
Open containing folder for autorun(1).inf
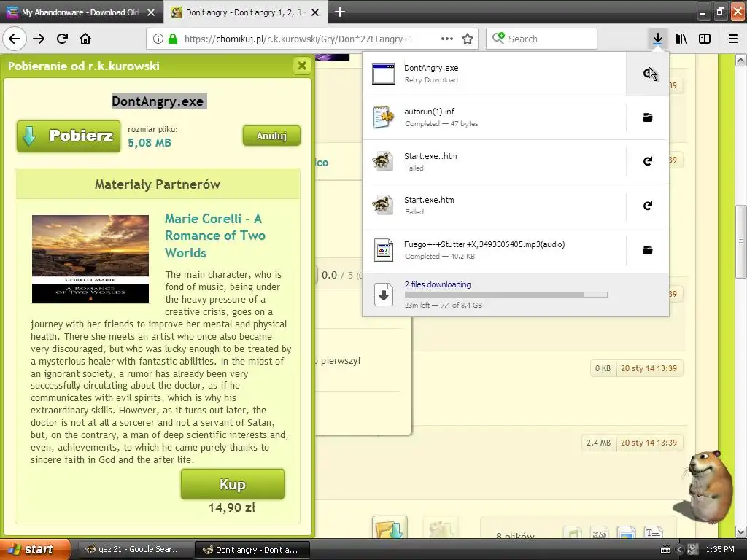(x=648, y=117)
